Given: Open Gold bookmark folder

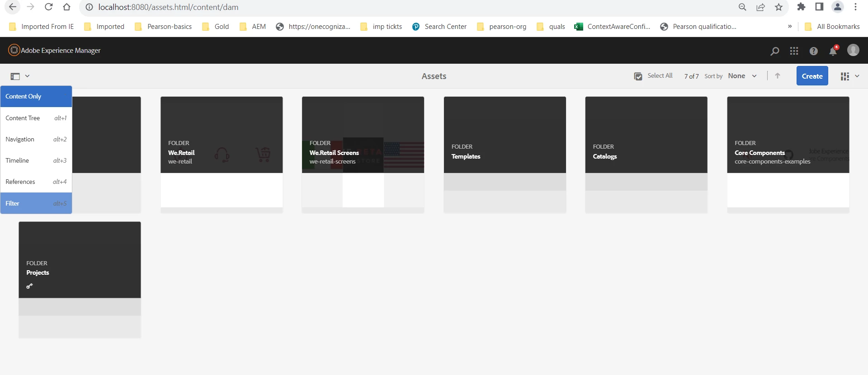Looking at the screenshot, I should tap(216, 27).
